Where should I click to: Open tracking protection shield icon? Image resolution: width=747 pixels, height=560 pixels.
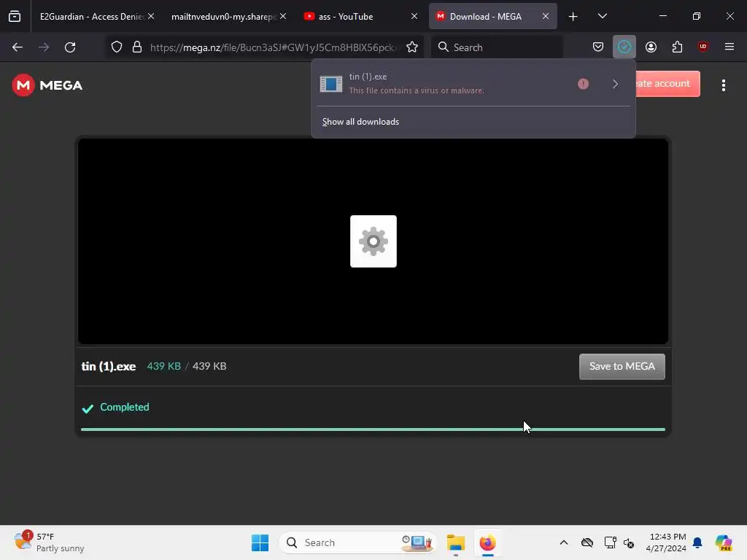coord(117,47)
